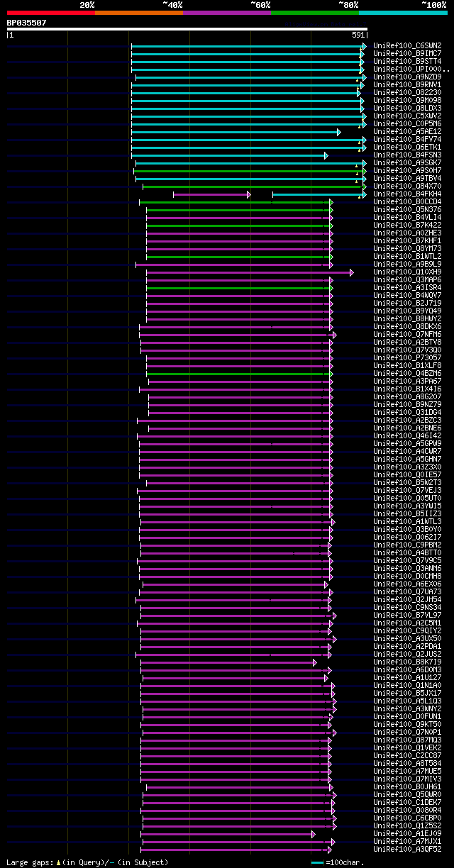Select hit label UniRef100_B4FKH4
Viewport: 454px width, 868px height.
407,194
